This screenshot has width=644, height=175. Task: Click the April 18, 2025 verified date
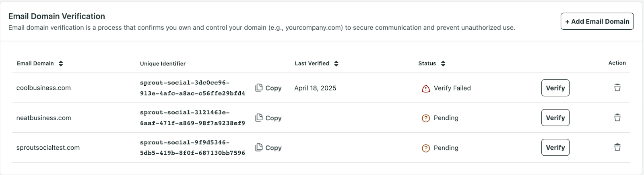click(x=315, y=88)
